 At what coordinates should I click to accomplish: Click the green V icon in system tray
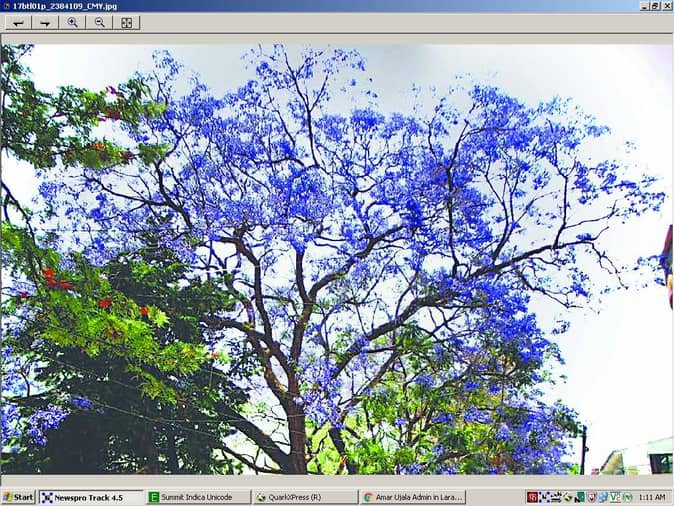click(x=615, y=497)
